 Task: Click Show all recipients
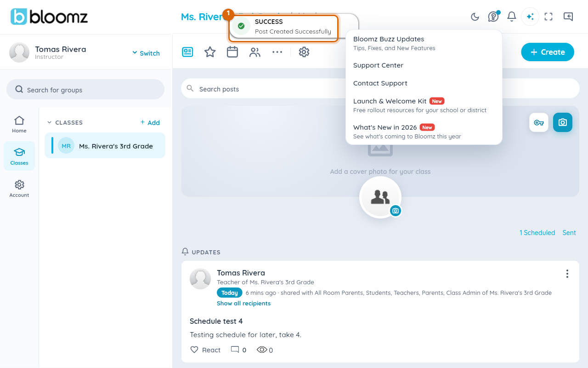[x=243, y=303]
